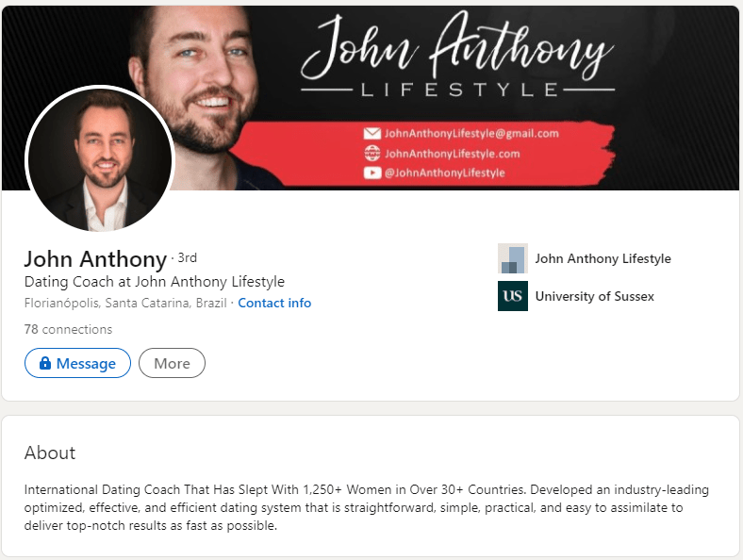Click the John Anthony Lifestyle banner title
The width and height of the screenshot is (743, 560).
click(x=457, y=55)
